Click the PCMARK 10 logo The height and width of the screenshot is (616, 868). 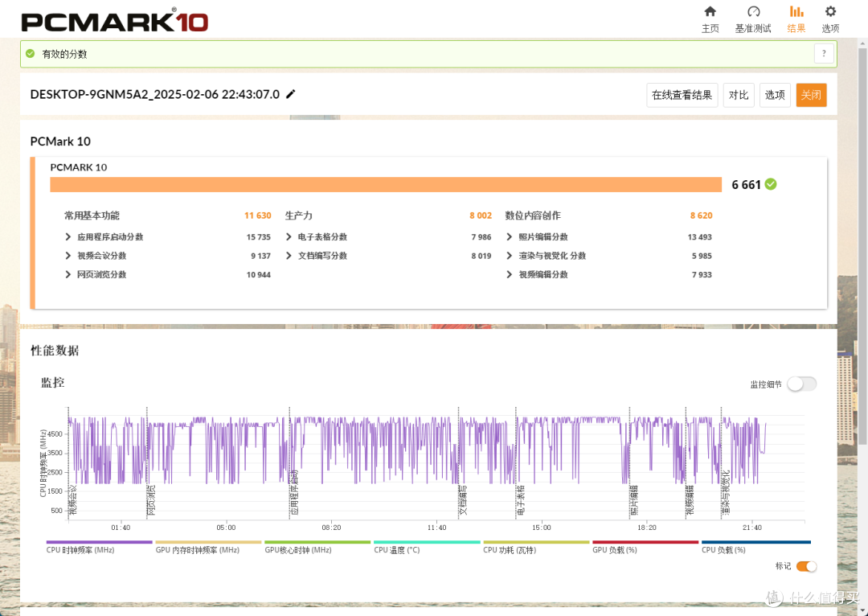click(x=115, y=21)
